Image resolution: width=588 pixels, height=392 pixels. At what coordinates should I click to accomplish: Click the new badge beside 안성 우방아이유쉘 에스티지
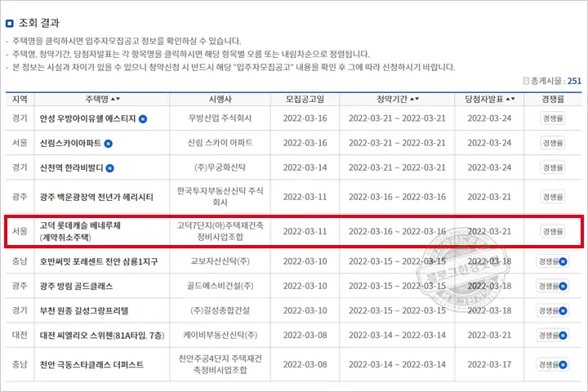point(143,119)
